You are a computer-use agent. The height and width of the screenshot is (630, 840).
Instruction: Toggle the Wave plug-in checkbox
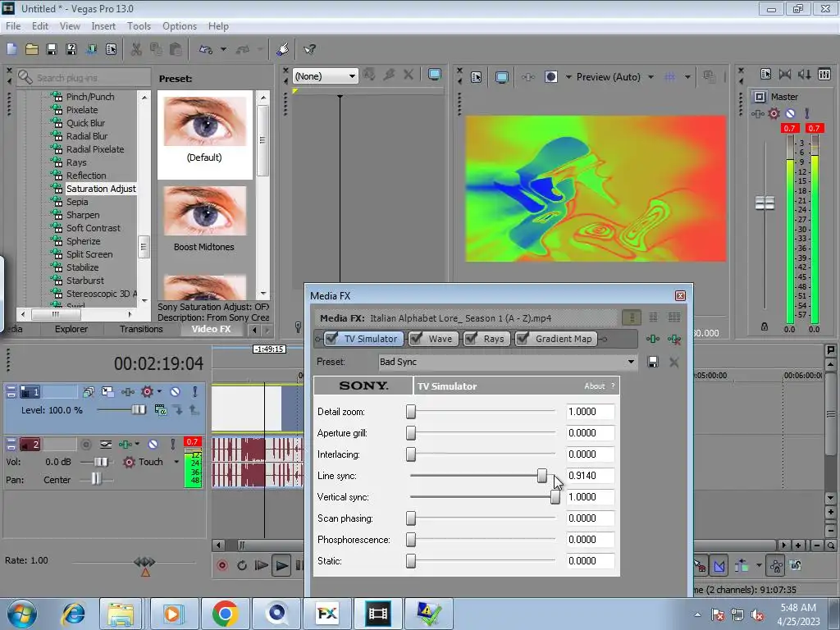416,339
